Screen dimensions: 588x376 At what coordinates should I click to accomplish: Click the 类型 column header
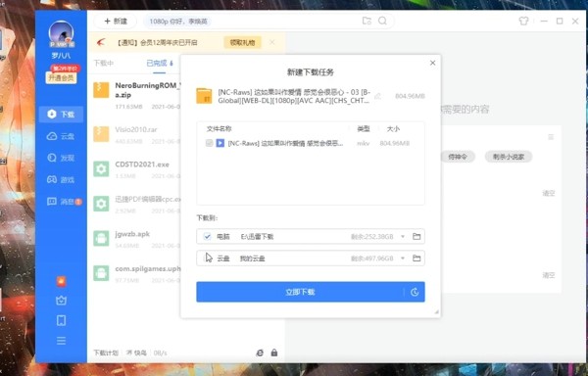pyautogui.click(x=364, y=129)
